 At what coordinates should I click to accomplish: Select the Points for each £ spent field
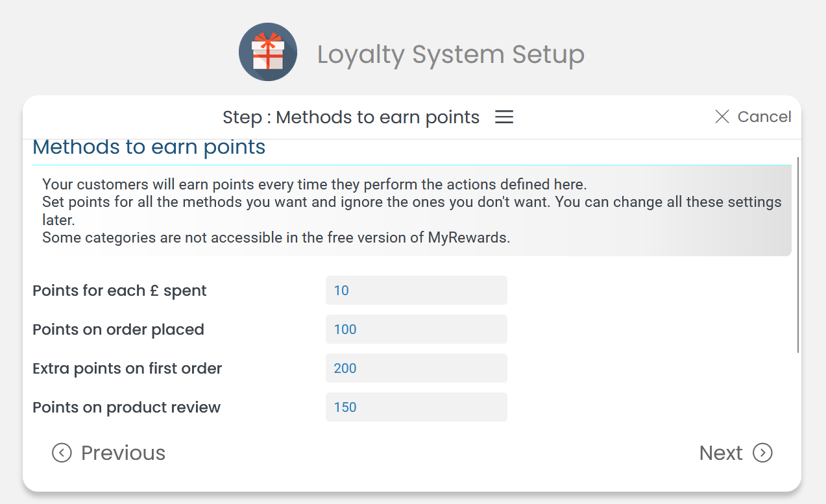click(x=416, y=290)
